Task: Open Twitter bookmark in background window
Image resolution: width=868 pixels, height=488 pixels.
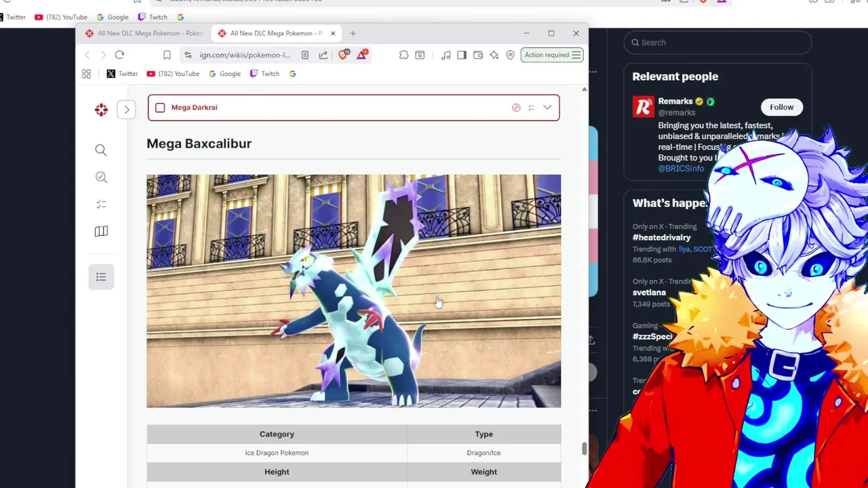Action: 12,17
